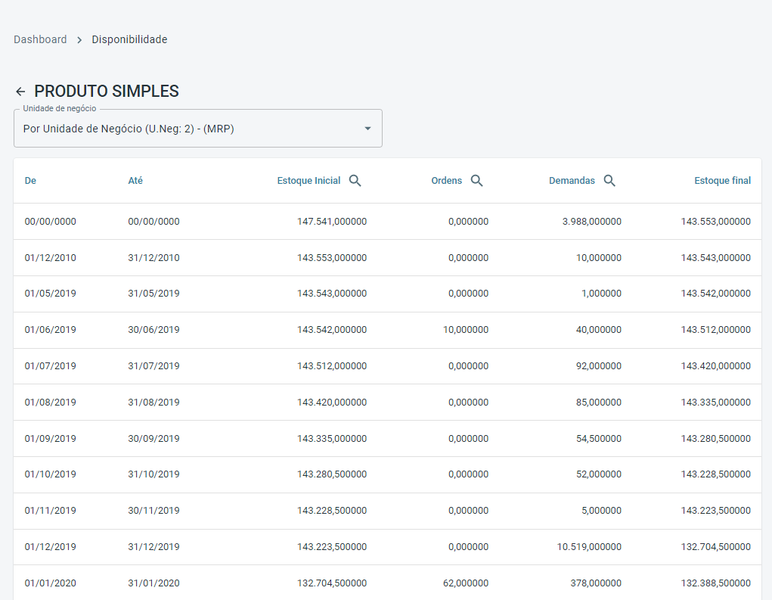
Task: Click demand value 1,000000
Action: [601, 293]
